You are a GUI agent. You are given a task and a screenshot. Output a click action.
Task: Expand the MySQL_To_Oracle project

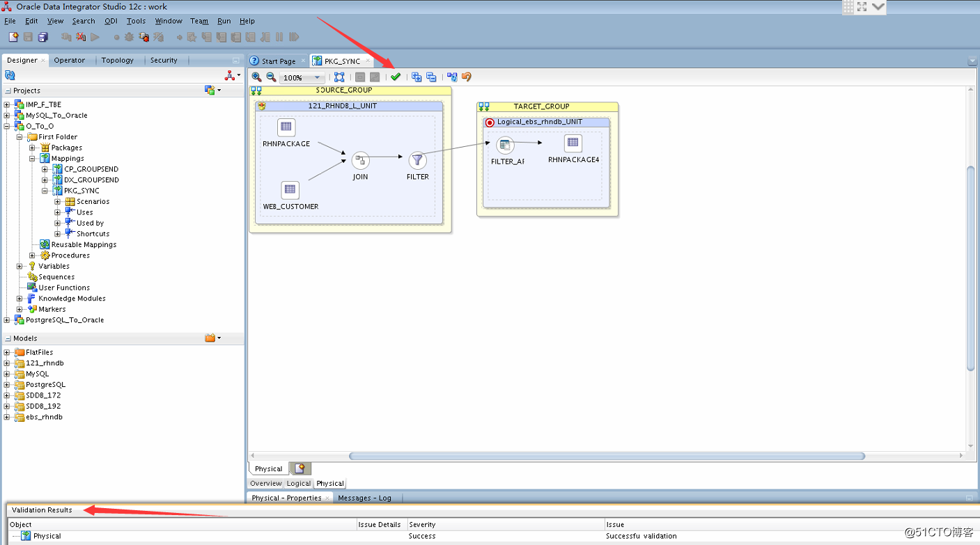(x=7, y=116)
